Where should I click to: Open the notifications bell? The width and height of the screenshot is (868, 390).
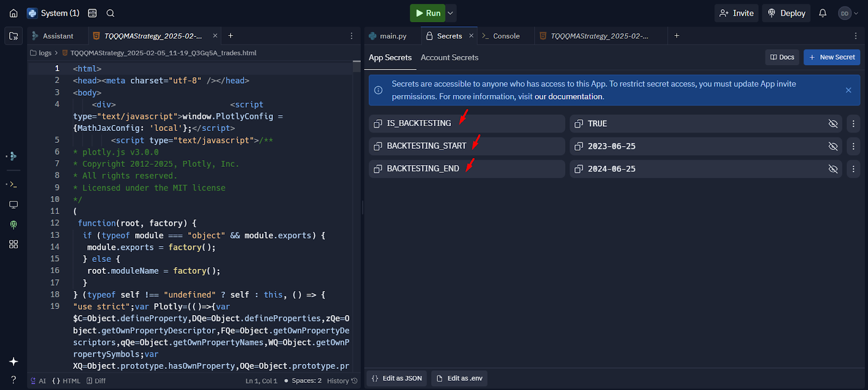[x=822, y=13]
